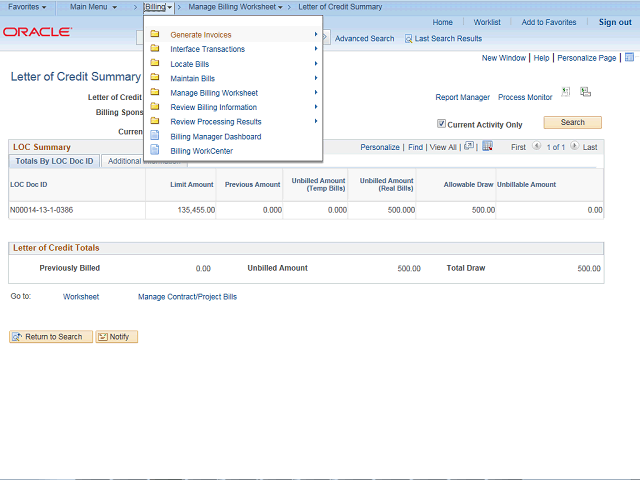640x480 pixels.
Task: Expand the Favorites dropdown menu
Action: 27,7
